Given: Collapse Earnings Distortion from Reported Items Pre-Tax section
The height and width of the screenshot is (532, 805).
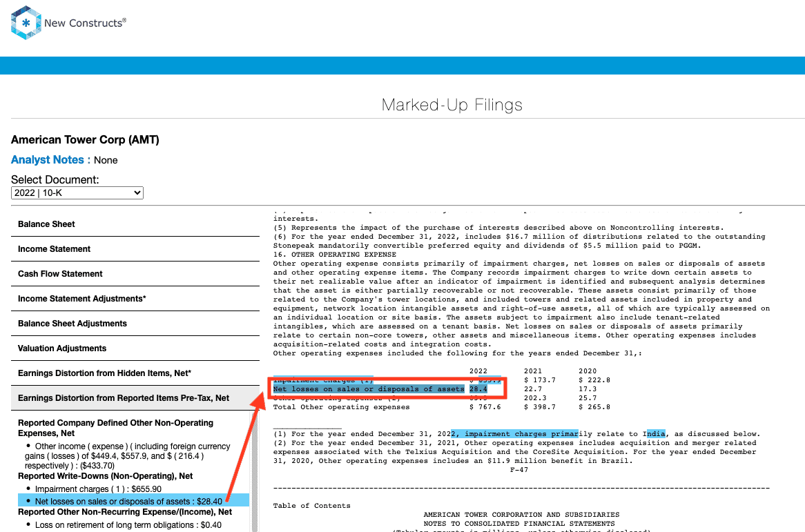Looking at the screenshot, I should click(135, 398).
